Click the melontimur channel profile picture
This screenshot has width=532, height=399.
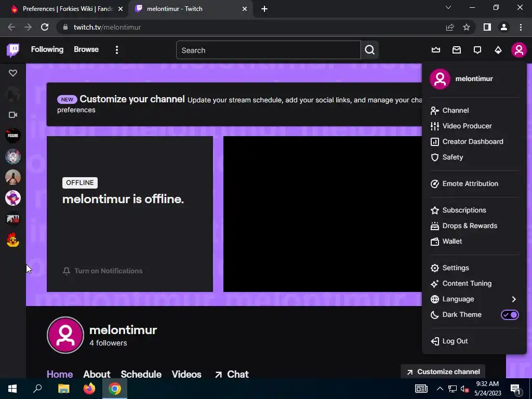(65, 335)
